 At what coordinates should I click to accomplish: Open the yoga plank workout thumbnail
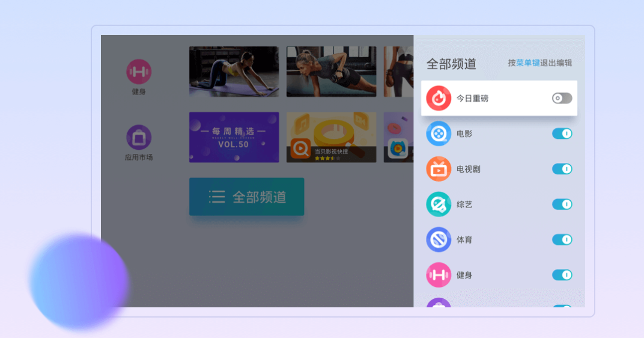pos(234,72)
